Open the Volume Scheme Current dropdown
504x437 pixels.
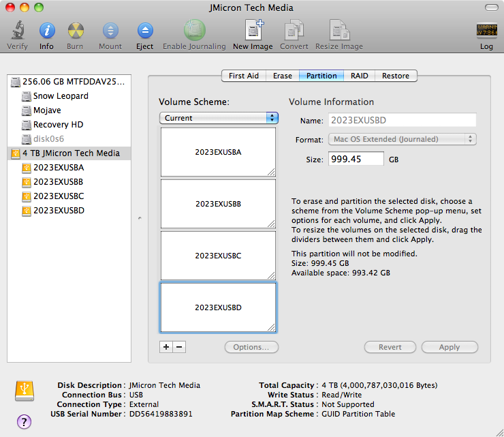(219, 118)
